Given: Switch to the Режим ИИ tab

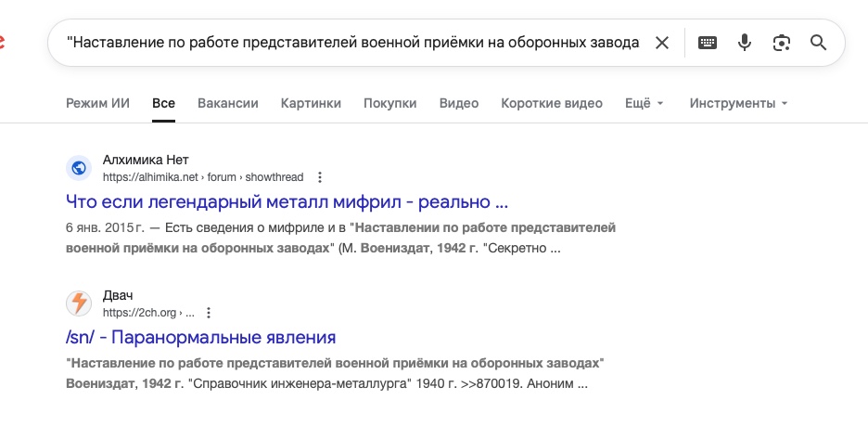Looking at the screenshot, I should [x=97, y=103].
